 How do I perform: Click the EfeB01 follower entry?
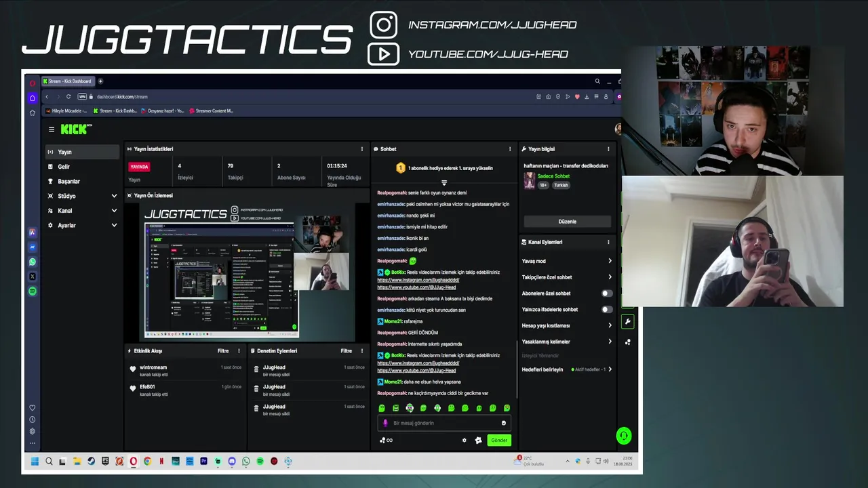[x=184, y=390]
